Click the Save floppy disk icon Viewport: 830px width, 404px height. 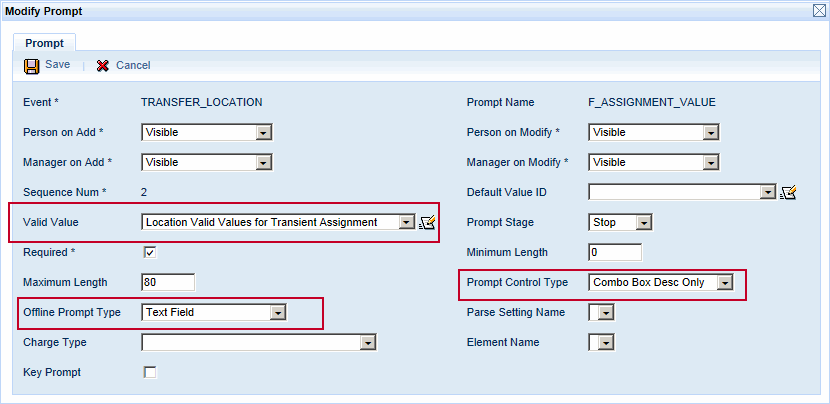(x=32, y=65)
